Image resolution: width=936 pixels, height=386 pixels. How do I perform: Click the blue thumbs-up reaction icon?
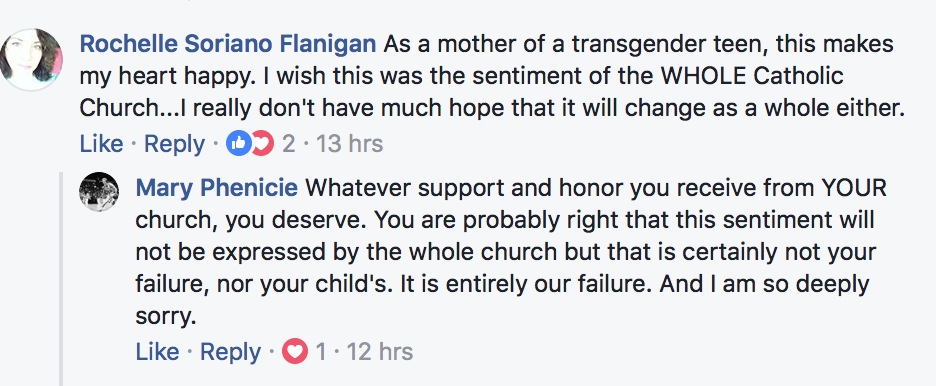[x=238, y=144]
